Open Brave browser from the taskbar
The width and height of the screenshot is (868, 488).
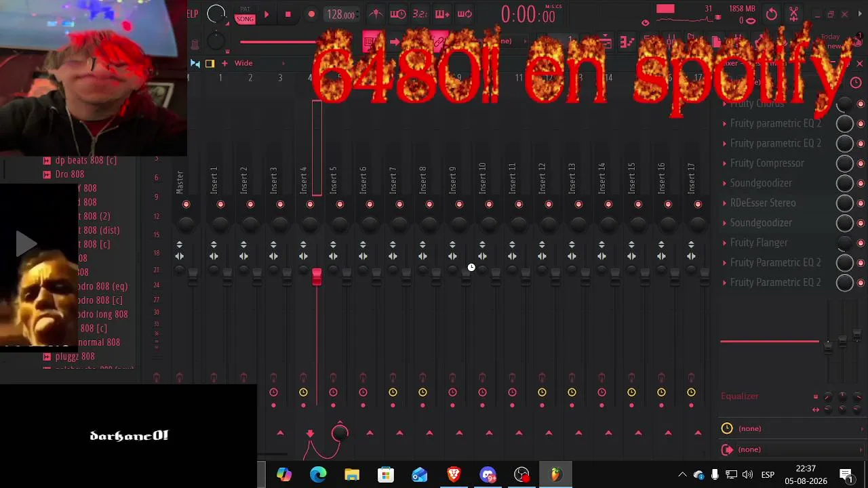point(454,474)
